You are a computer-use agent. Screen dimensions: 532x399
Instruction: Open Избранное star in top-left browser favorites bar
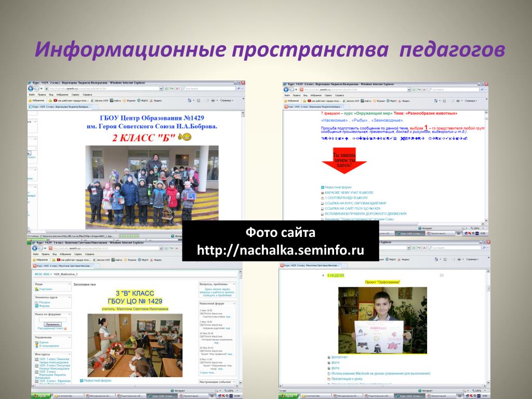[36, 100]
